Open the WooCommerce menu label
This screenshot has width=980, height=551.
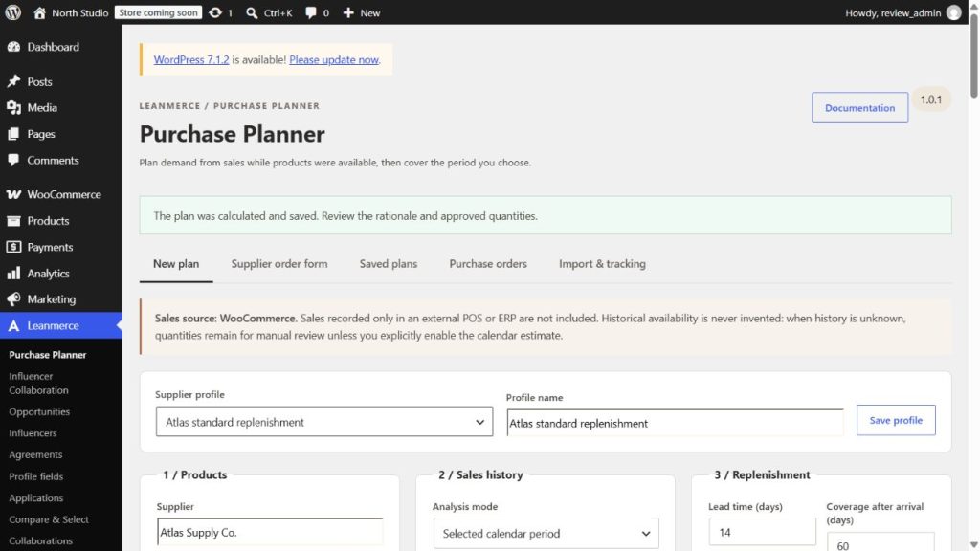(64, 194)
